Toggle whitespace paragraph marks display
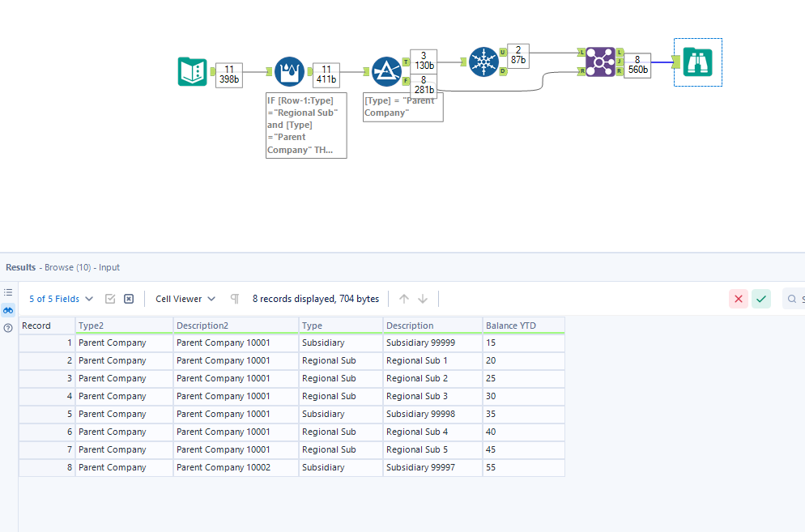 coord(235,299)
